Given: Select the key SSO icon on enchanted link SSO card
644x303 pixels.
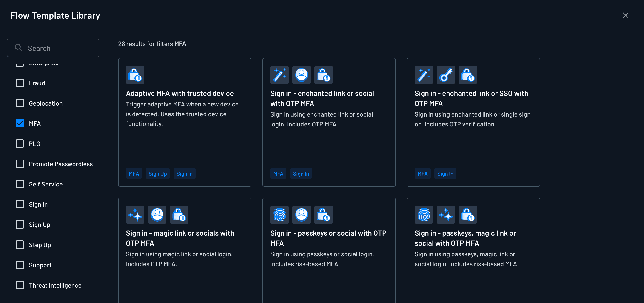Looking at the screenshot, I should (x=445, y=75).
